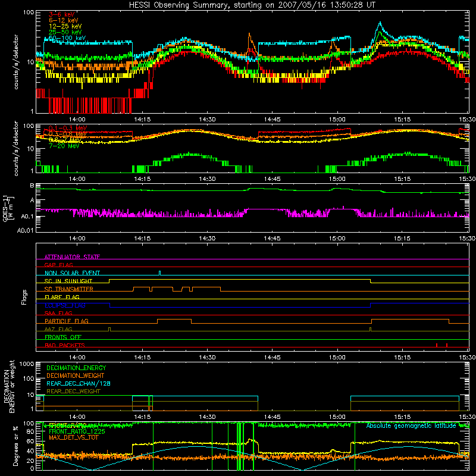Screen dimensions: 476x476
Task: Click the DECIMATION ENERGY or weight axis label
Action: click(9, 386)
